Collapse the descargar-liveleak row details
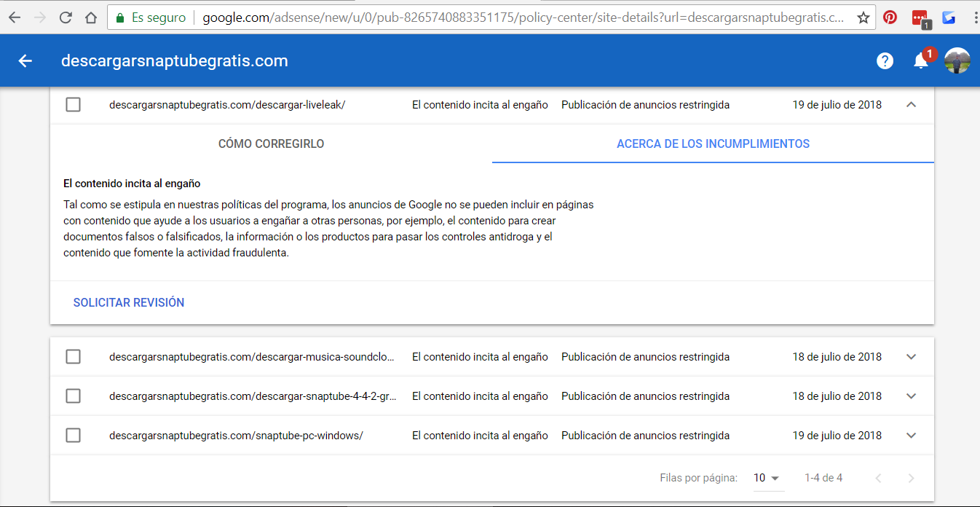 [911, 105]
